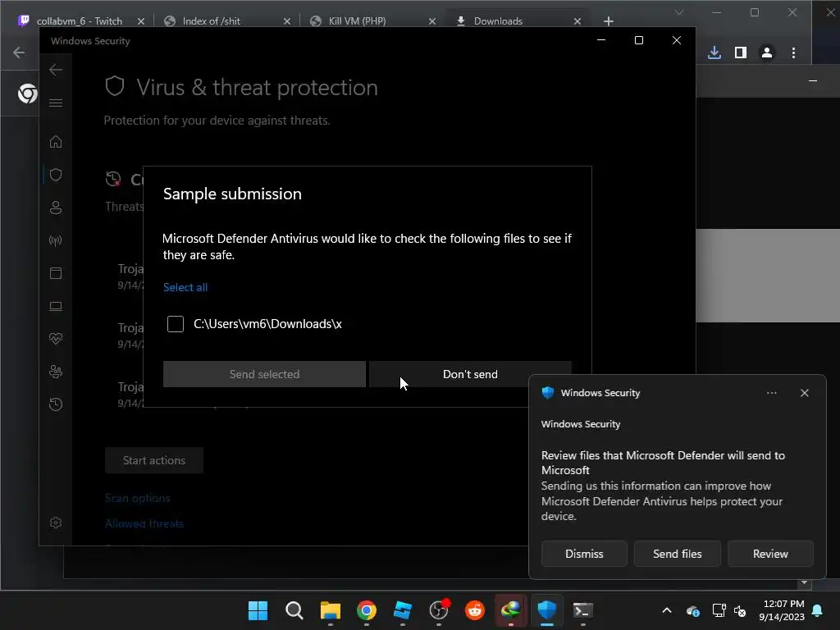This screenshot has width=840, height=630.
Task: Open Chrome tab search chevron
Action: 678,12
